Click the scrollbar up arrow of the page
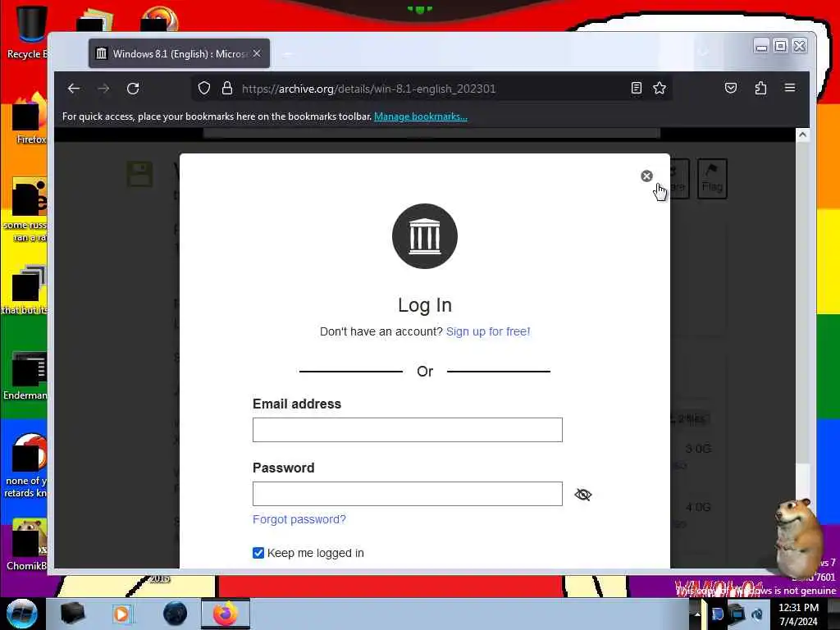 (x=802, y=135)
